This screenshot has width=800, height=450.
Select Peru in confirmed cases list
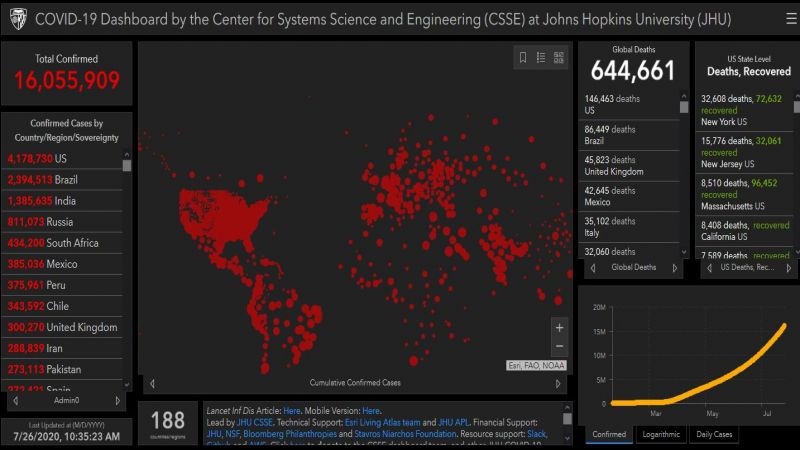click(63, 285)
